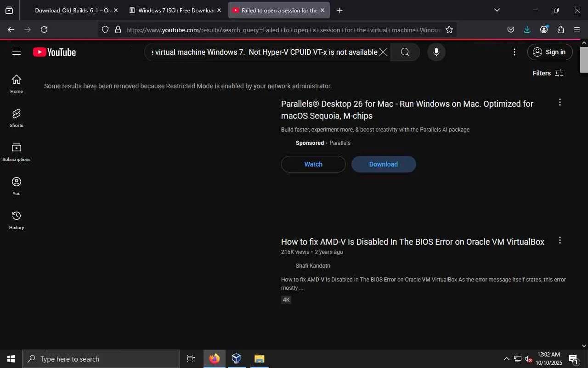
Task: Show site tracking protection shield info
Action: (105, 29)
